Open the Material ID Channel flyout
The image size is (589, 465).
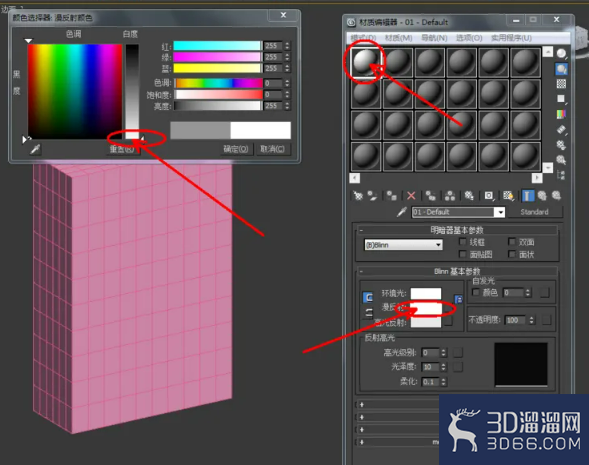[x=489, y=196]
